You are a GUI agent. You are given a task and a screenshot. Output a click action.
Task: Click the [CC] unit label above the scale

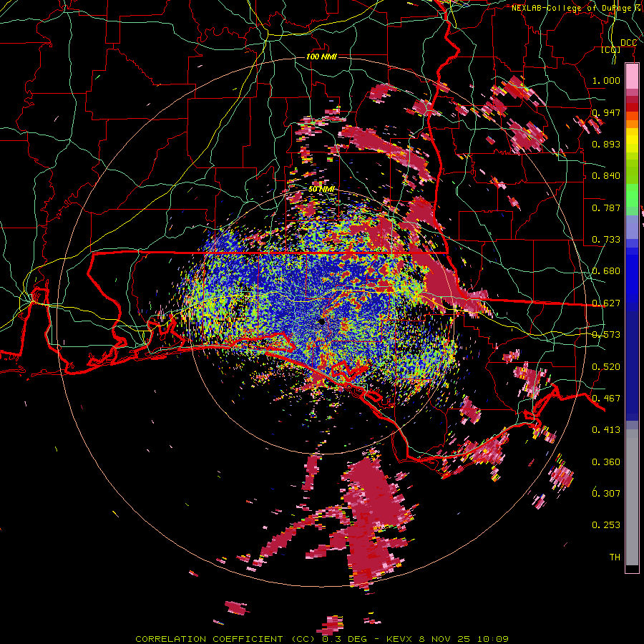coord(611,49)
